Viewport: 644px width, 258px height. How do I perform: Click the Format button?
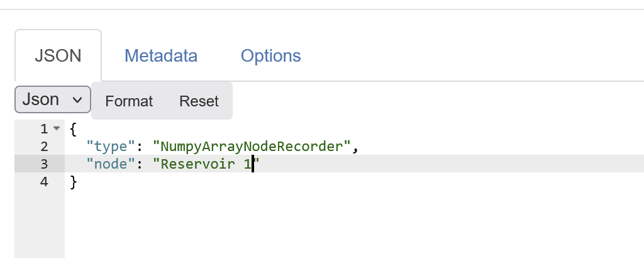click(129, 101)
